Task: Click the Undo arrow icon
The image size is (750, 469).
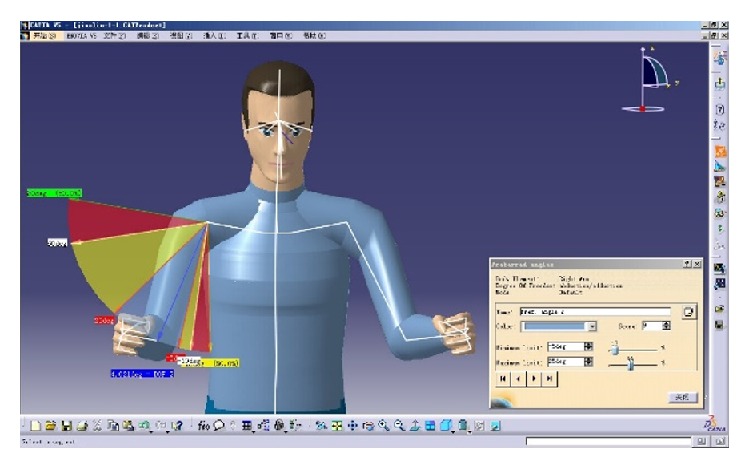Action: click(144, 425)
